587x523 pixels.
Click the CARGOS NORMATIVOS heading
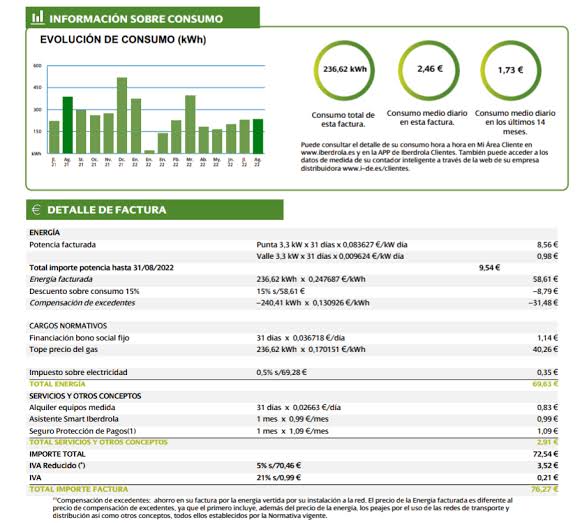(x=68, y=326)
